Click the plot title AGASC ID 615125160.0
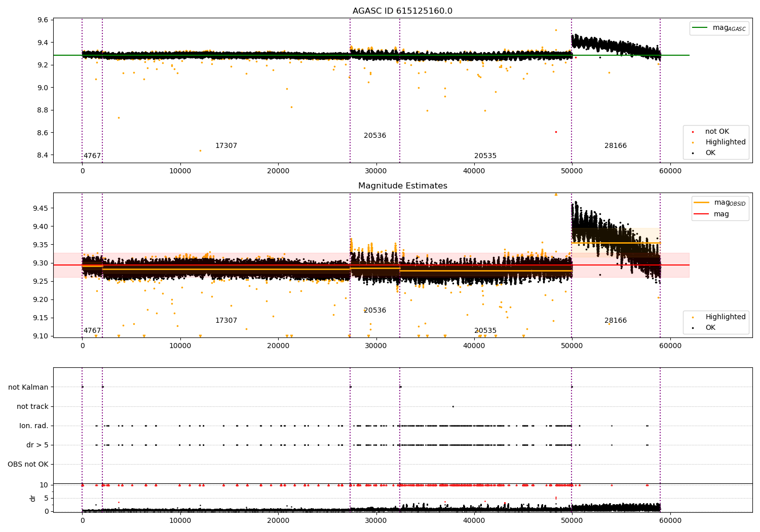This screenshot has width=760, height=532. [x=402, y=11]
